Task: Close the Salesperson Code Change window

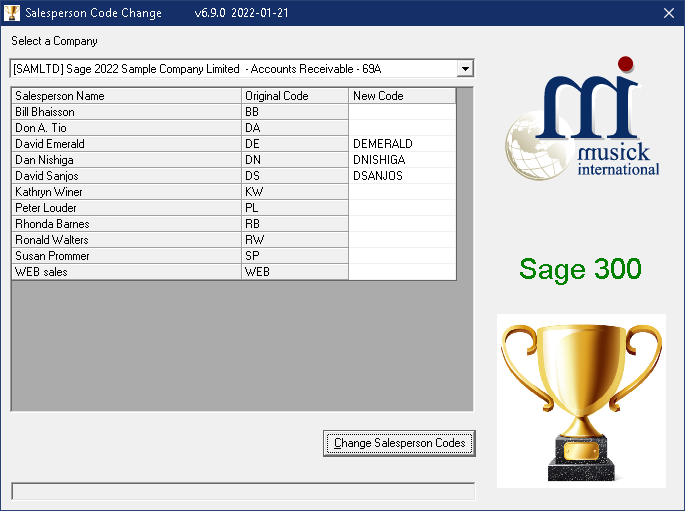Action: click(x=668, y=13)
